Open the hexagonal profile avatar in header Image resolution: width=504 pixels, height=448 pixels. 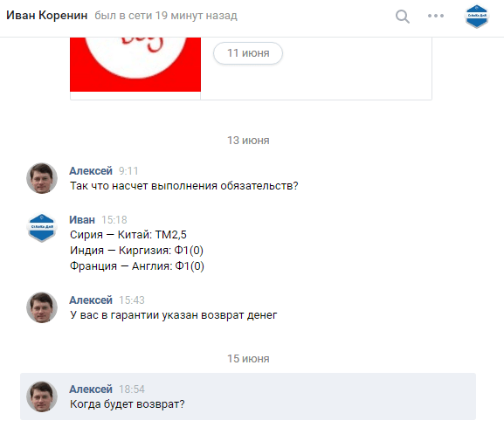[477, 16]
